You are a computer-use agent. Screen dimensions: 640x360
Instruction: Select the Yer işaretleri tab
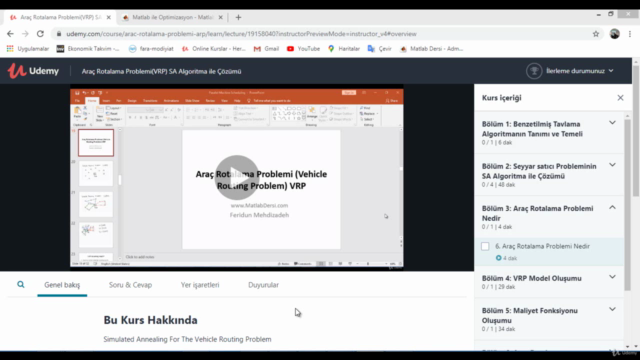click(x=200, y=285)
